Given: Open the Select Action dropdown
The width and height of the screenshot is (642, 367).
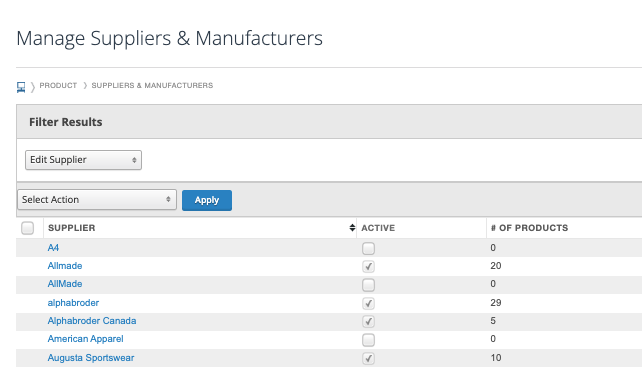Looking at the screenshot, I should [x=97, y=199].
